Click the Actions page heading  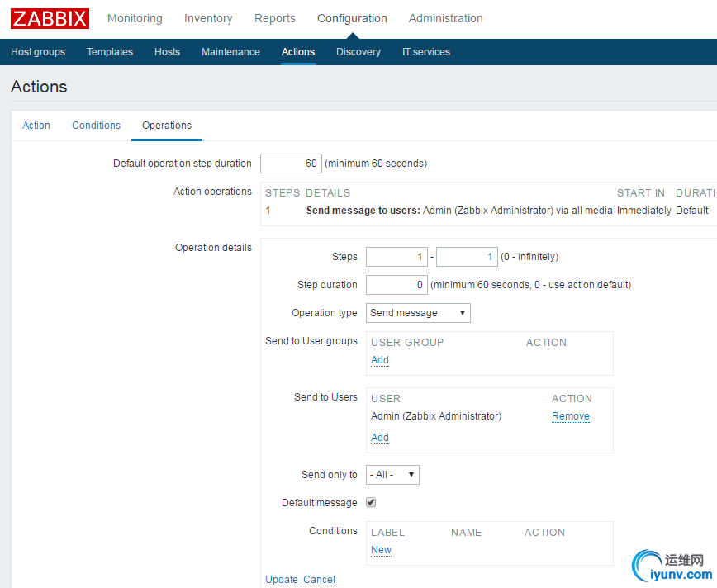39,87
